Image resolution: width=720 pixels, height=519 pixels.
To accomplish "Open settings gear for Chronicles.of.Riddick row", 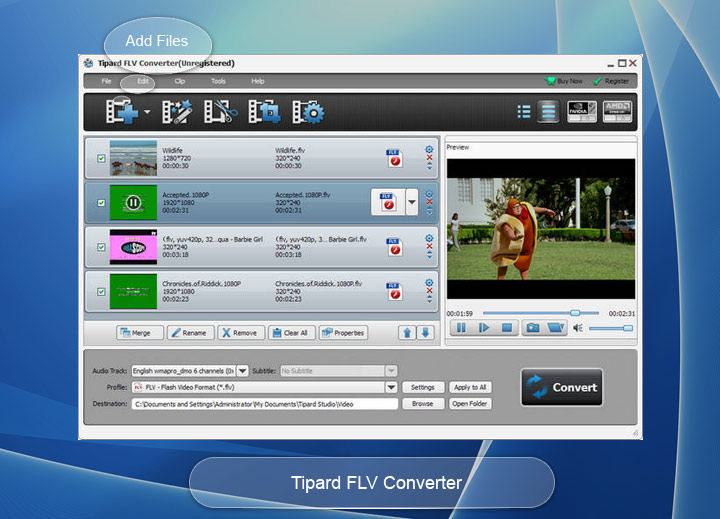I will click(x=429, y=282).
